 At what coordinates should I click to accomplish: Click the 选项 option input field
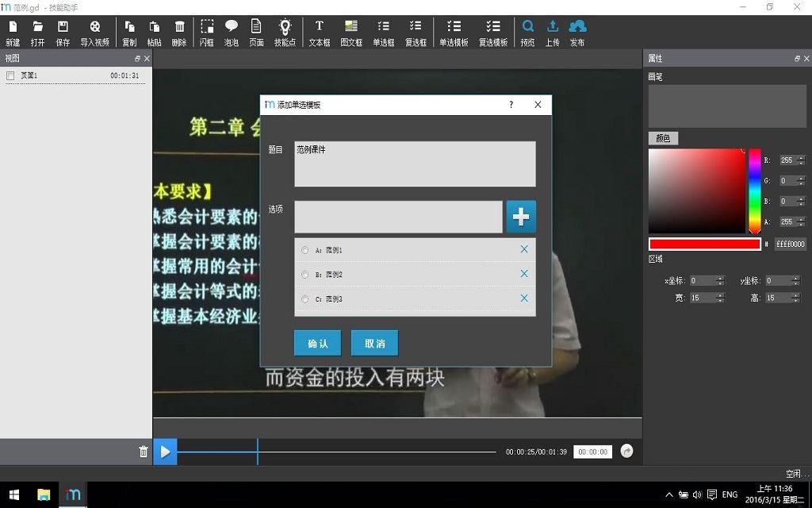click(398, 217)
